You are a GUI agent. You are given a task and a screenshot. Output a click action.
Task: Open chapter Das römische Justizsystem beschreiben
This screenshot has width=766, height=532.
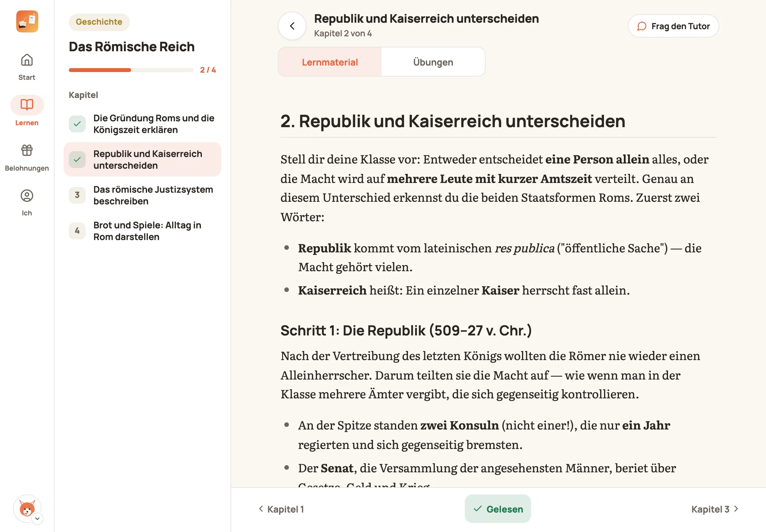[142, 195]
